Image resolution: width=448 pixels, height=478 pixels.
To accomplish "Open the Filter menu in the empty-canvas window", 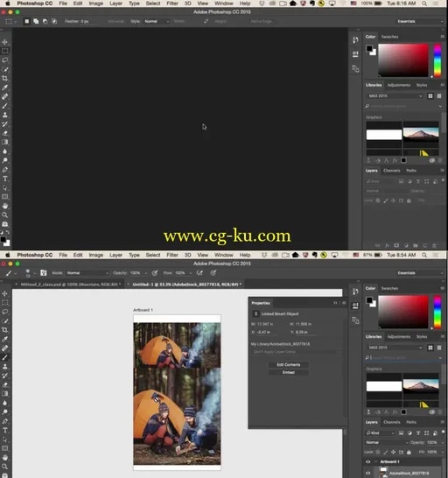I will 172,4.
